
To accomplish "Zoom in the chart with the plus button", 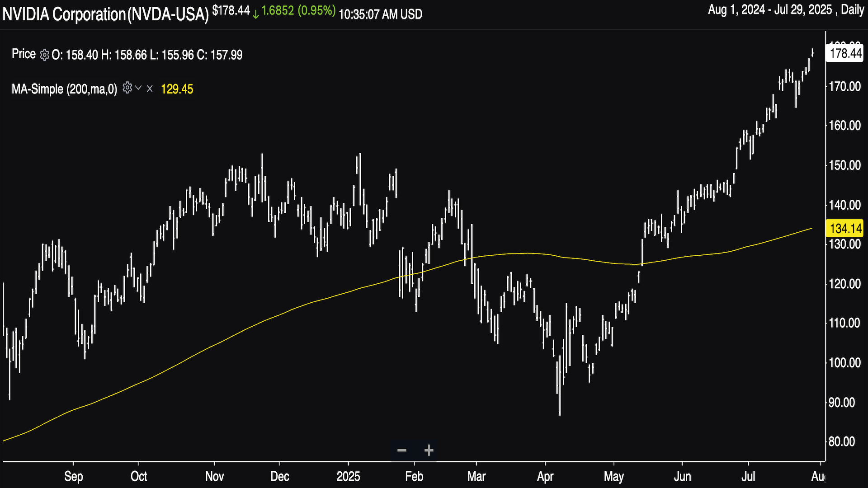I will pos(429,450).
